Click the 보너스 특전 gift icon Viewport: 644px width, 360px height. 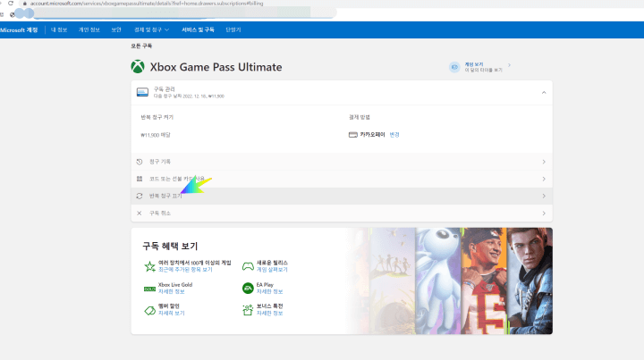[x=248, y=310]
